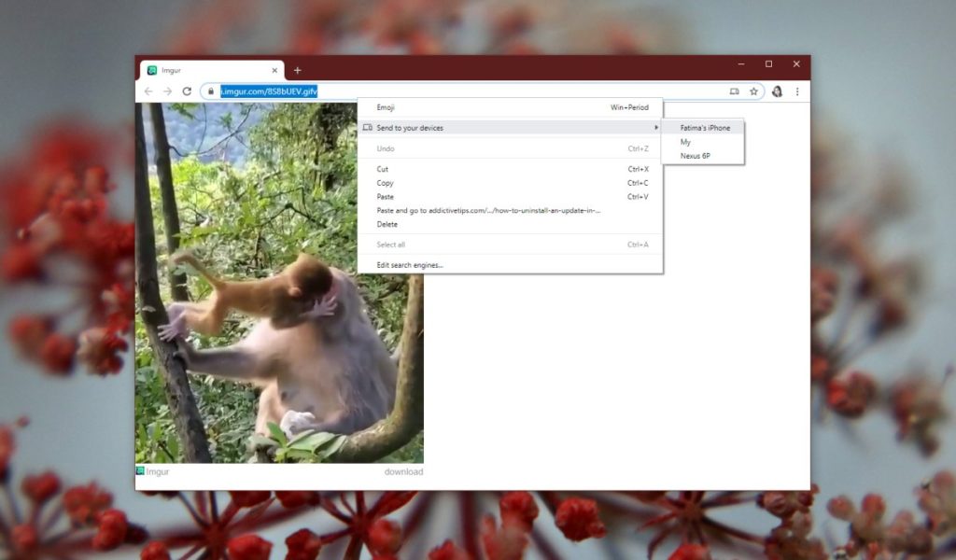This screenshot has height=560, width=956.
Task: Bookmark this page with the star icon
Action: tap(753, 91)
